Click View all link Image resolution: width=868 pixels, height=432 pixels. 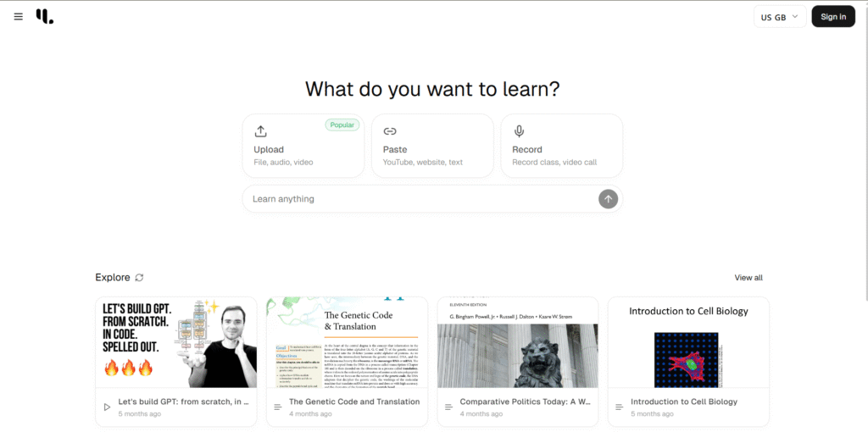(x=748, y=278)
